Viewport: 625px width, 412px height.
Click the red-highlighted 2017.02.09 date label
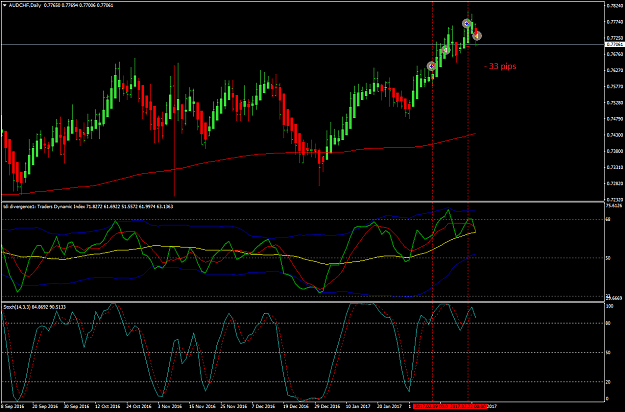(x=432, y=406)
